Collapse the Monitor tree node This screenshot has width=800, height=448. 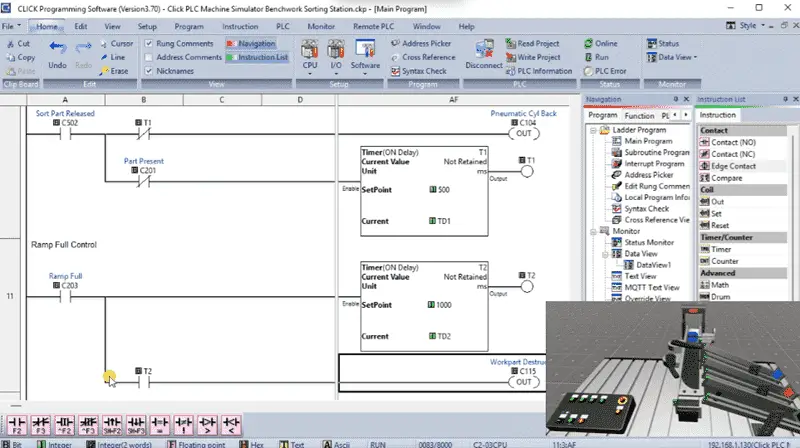coord(593,232)
